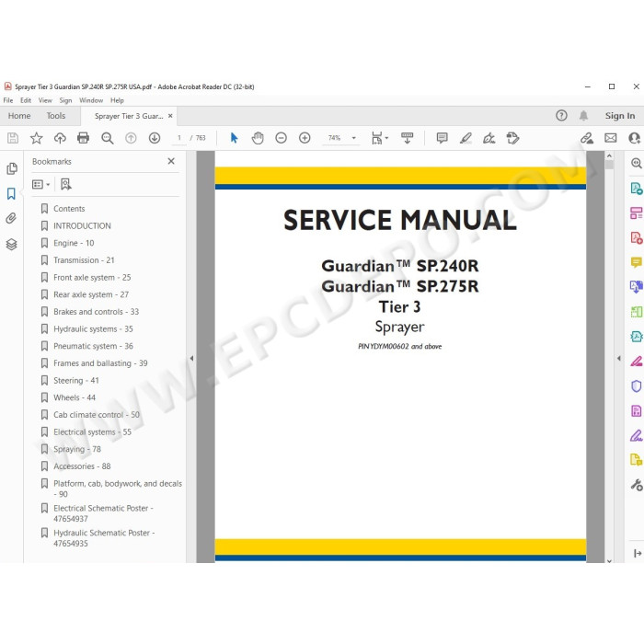Open Electrical Schematic Poster - 47654937 bookmark
The width and height of the screenshot is (644, 644).
103,513
